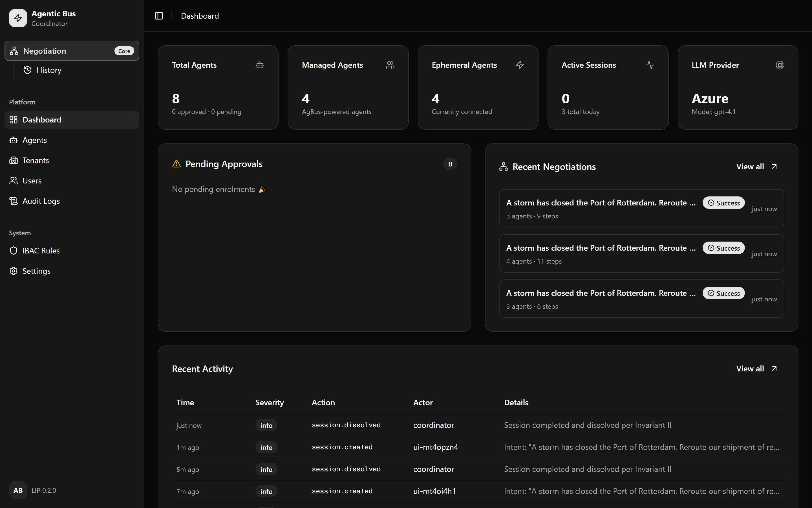Click the History clock icon
This screenshot has width=812, height=508.
pos(28,70)
